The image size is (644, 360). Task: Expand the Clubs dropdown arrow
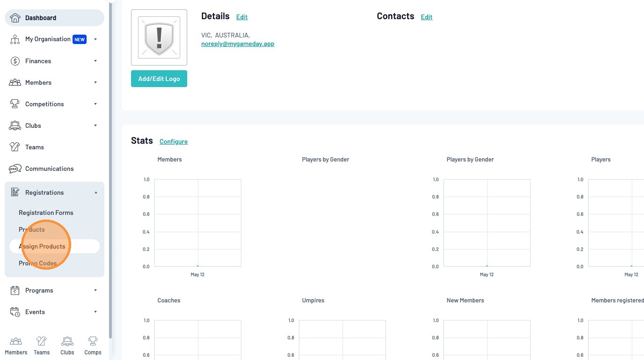coord(95,125)
